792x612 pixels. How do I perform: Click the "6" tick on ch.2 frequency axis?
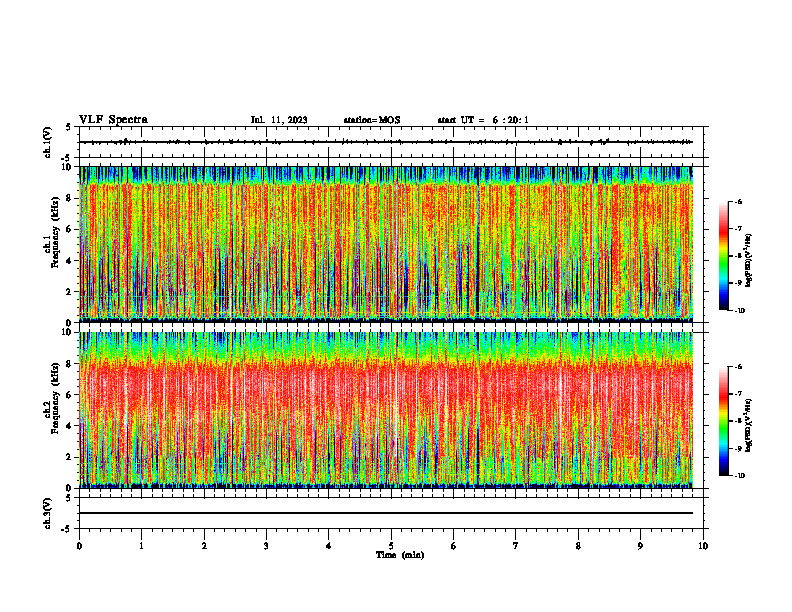[69, 395]
